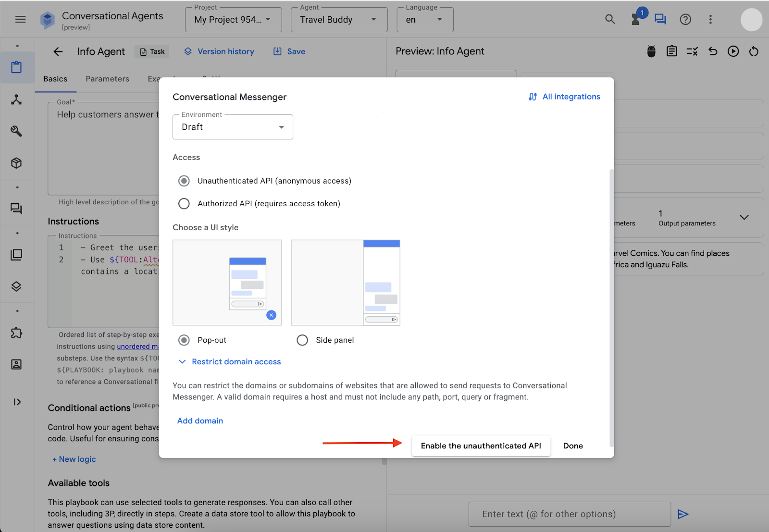
Task: Open the help question mark icon
Action: pyautogui.click(x=685, y=20)
